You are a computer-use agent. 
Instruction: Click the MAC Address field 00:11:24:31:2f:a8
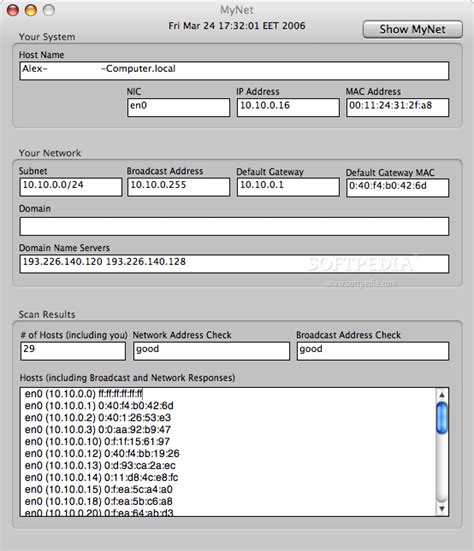(397, 107)
